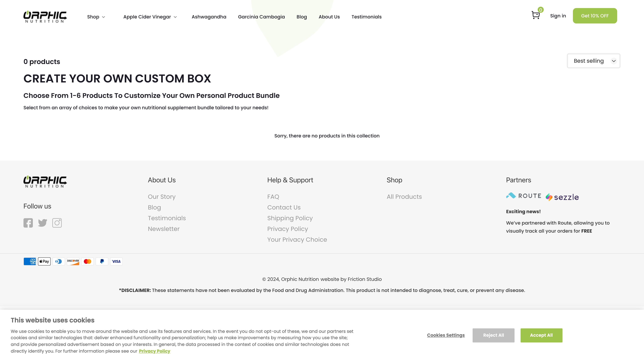
Task: Accept all cookies
Action: coord(541,335)
